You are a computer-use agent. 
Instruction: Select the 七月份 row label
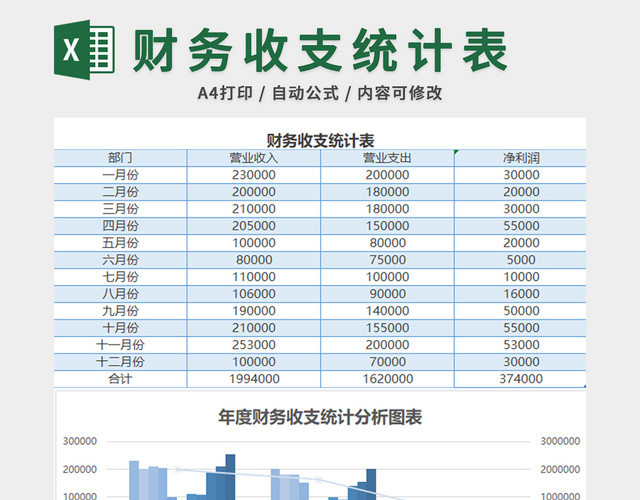coord(120,277)
